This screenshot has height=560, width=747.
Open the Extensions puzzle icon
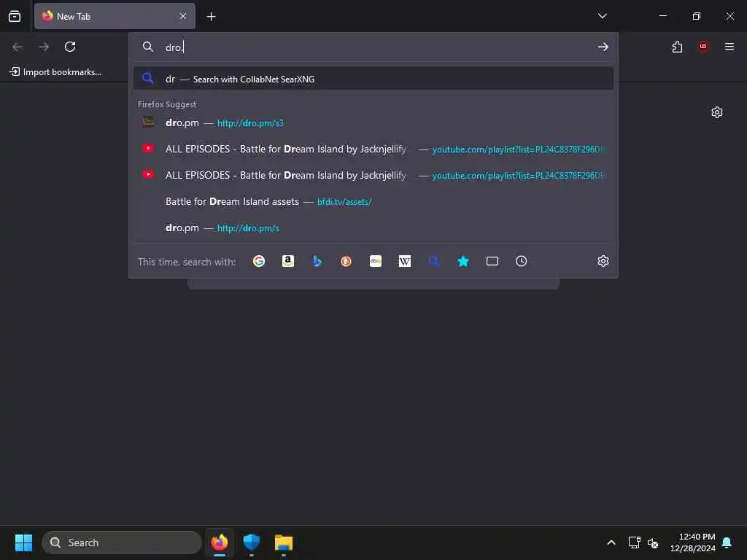[x=677, y=47]
